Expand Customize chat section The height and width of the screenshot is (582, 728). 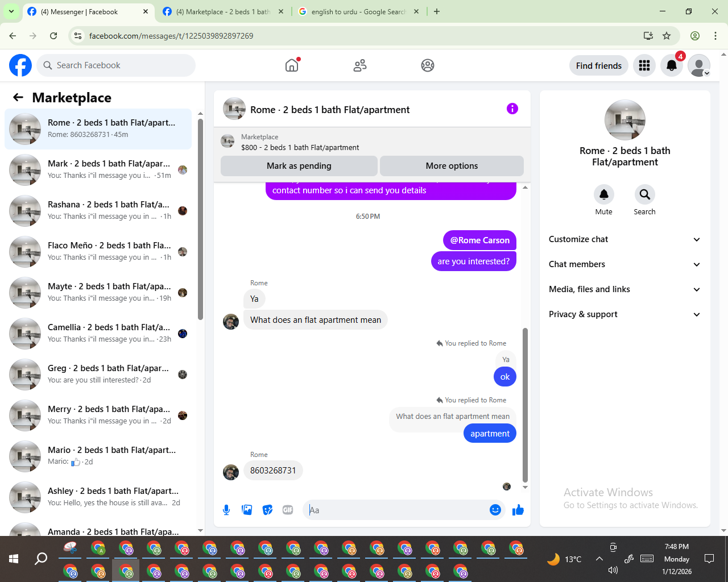tap(624, 239)
